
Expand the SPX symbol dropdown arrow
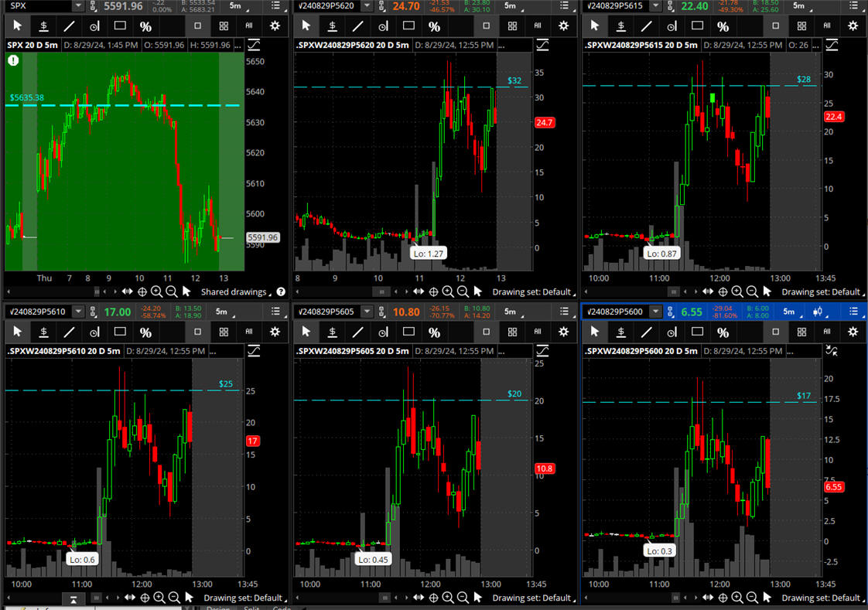[77, 6]
